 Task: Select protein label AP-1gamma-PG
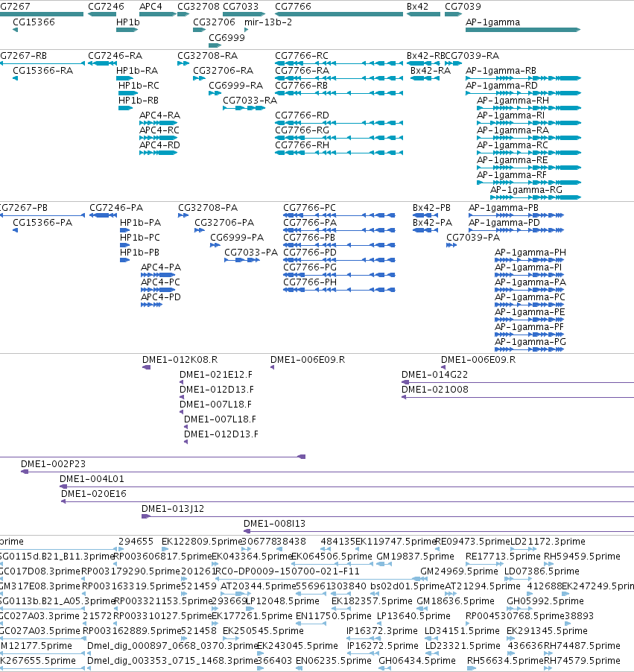530,341
